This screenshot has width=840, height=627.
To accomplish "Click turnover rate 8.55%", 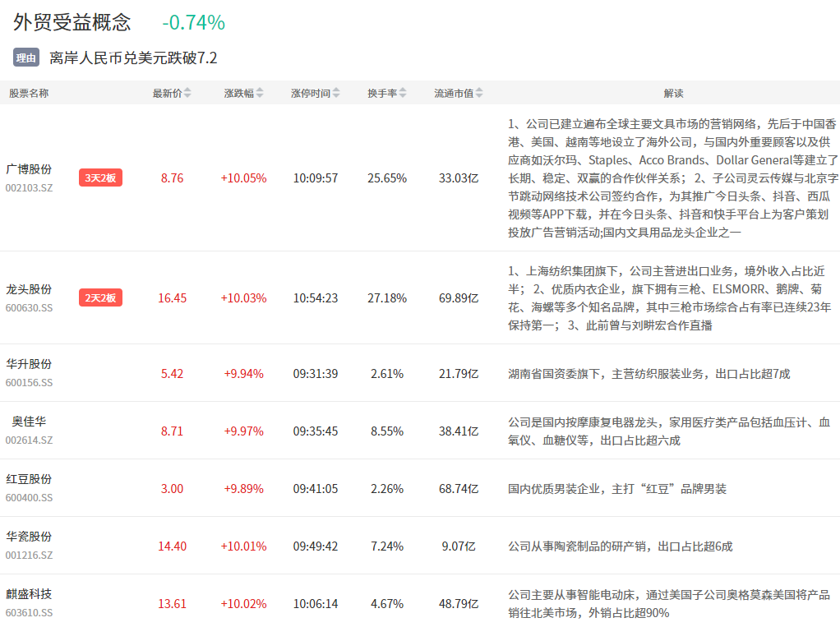I will coord(387,431).
